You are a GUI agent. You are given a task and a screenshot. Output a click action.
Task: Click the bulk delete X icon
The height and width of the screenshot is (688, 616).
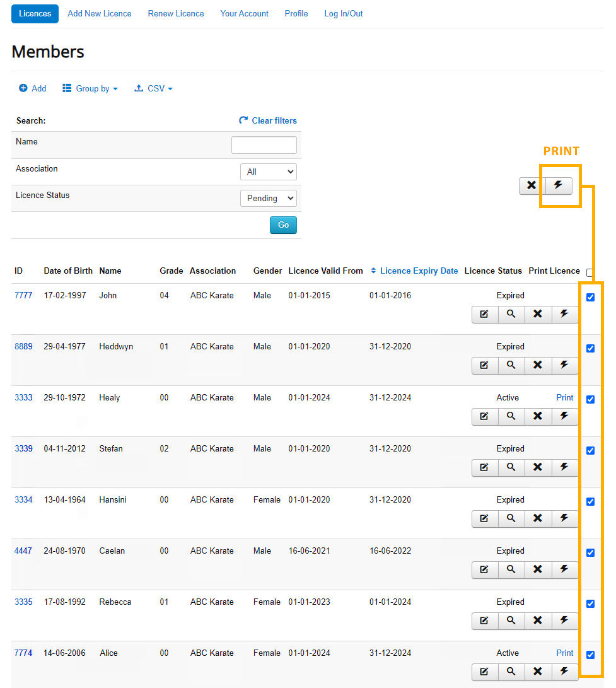(532, 185)
